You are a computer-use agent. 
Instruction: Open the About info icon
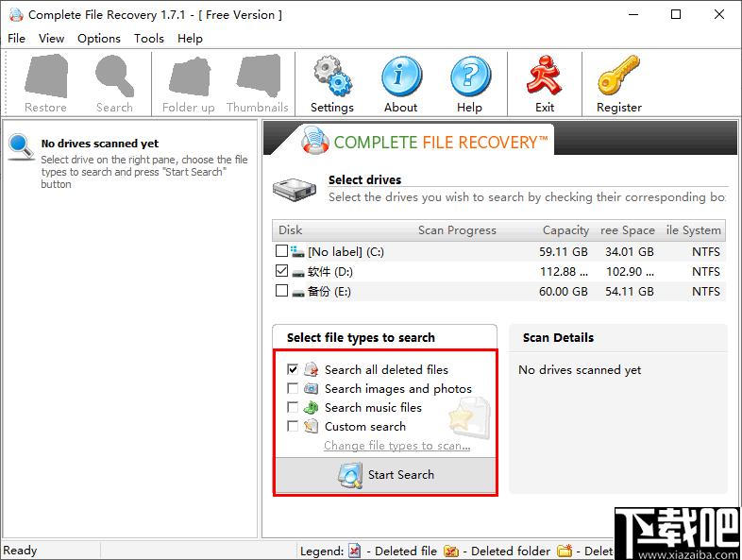pyautogui.click(x=401, y=76)
